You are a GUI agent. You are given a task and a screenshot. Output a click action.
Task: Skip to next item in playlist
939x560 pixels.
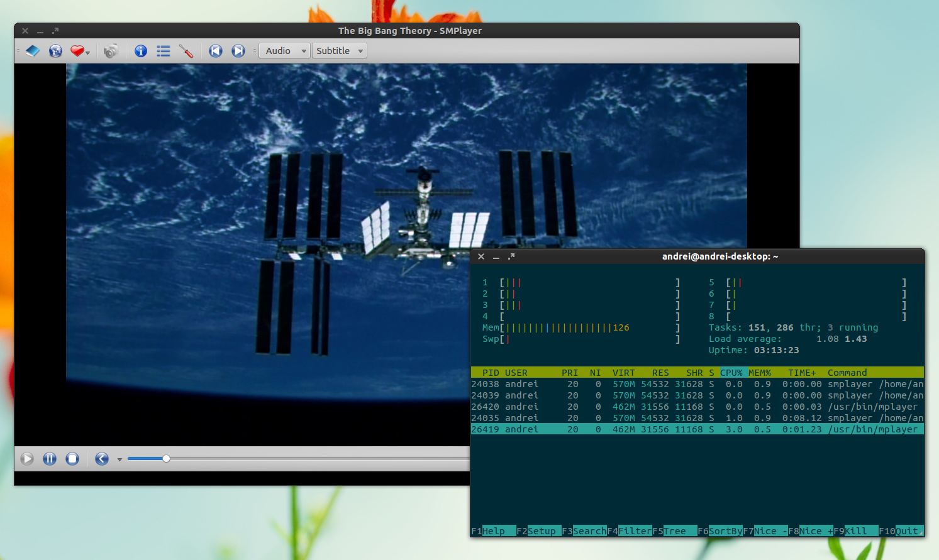pyautogui.click(x=238, y=51)
